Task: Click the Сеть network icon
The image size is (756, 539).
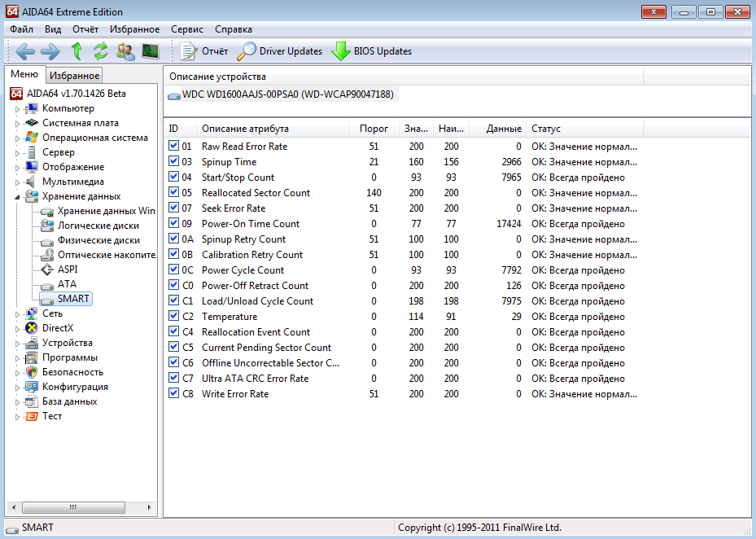Action: point(32,313)
